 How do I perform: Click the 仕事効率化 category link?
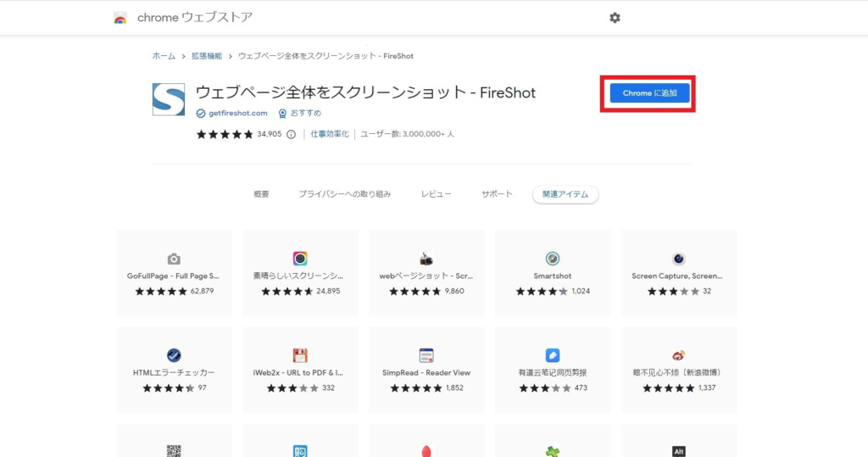[x=330, y=134]
